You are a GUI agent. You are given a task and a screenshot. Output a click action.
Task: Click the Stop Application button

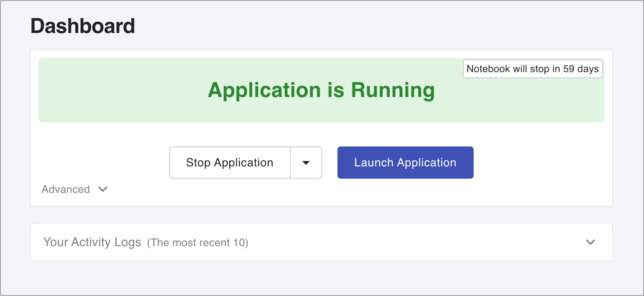point(230,163)
